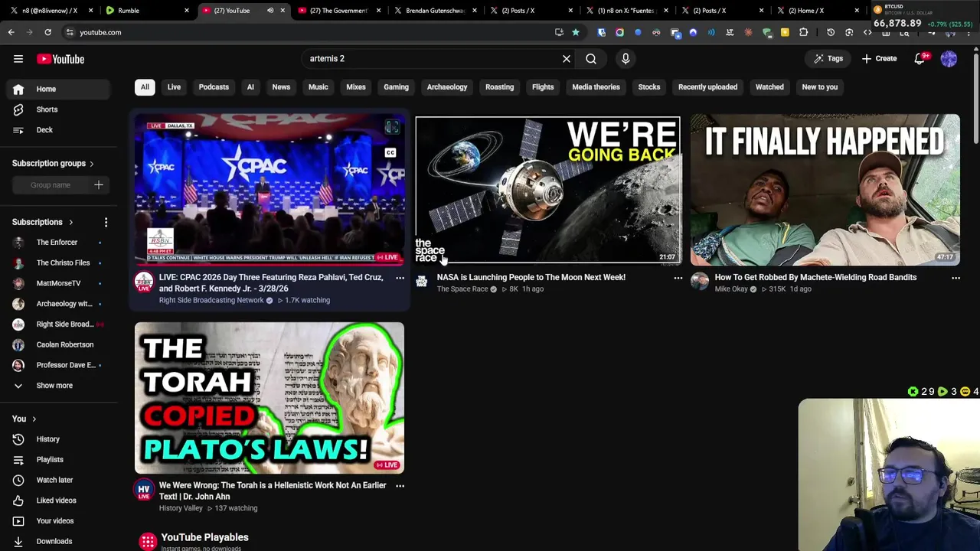Select the Flights filter chip
980x551 pixels.
point(543,87)
